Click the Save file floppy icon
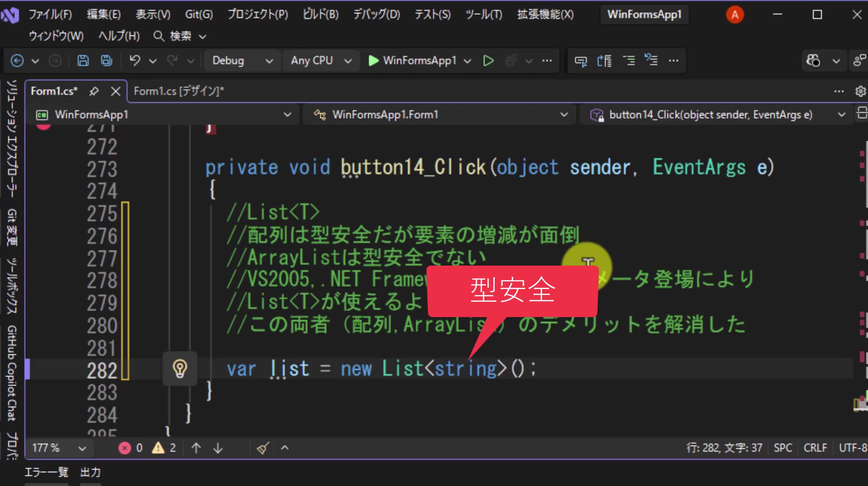Viewport: 868px width, 486px height. [x=83, y=61]
